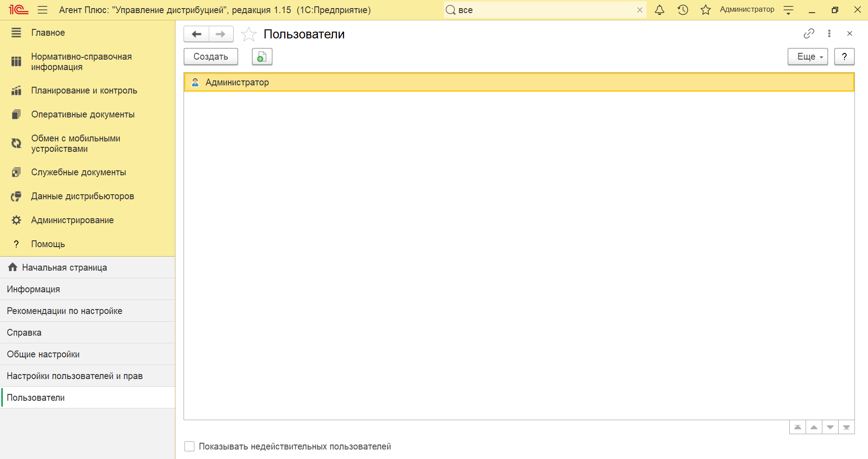Screen dimensions: 868x459
Task: Open service settings menu icon
Action: pyautogui.click(x=788, y=10)
